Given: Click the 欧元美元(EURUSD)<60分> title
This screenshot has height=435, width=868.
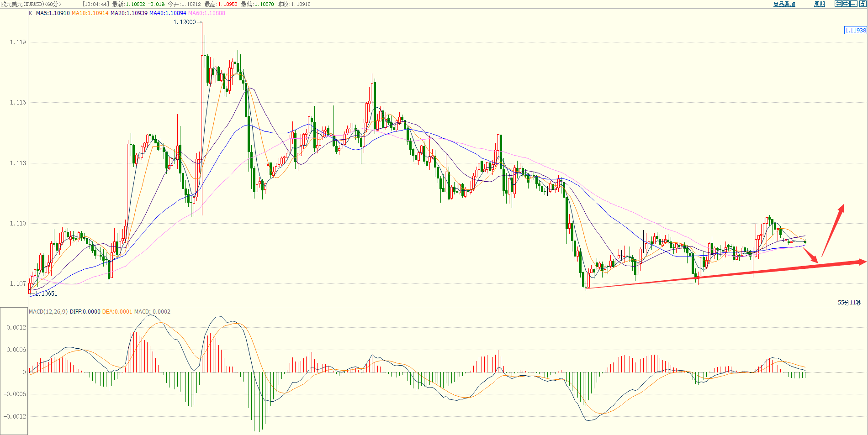Looking at the screenshot, I should [x=31, y=4].
